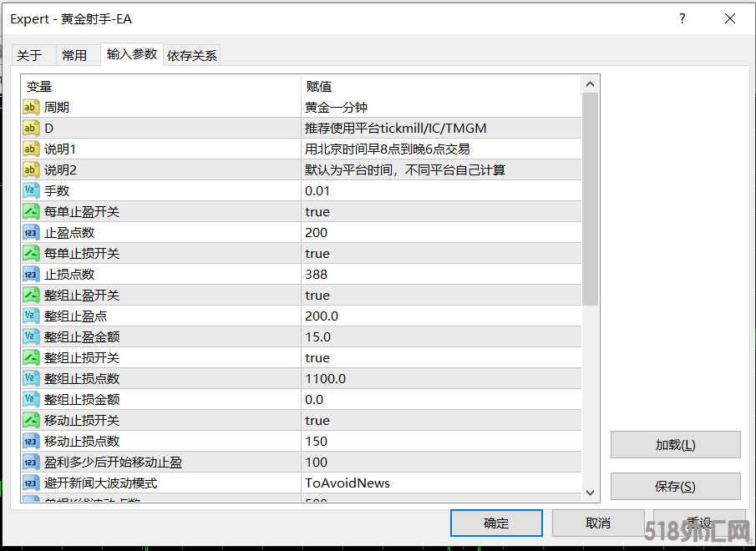Viewport: 756px width, 551px height.
Task: Switch to the 常用 tab
Action: click(74, 55)
